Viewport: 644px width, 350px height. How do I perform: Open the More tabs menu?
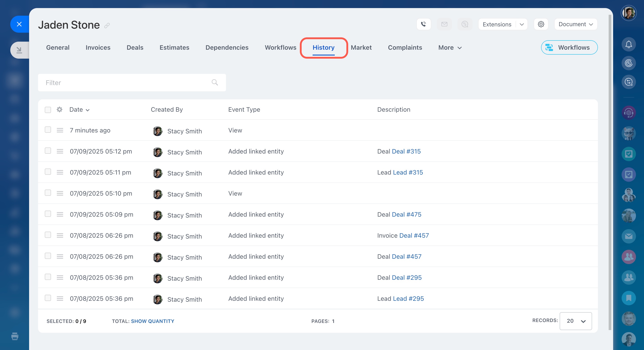tap(450, 47)
